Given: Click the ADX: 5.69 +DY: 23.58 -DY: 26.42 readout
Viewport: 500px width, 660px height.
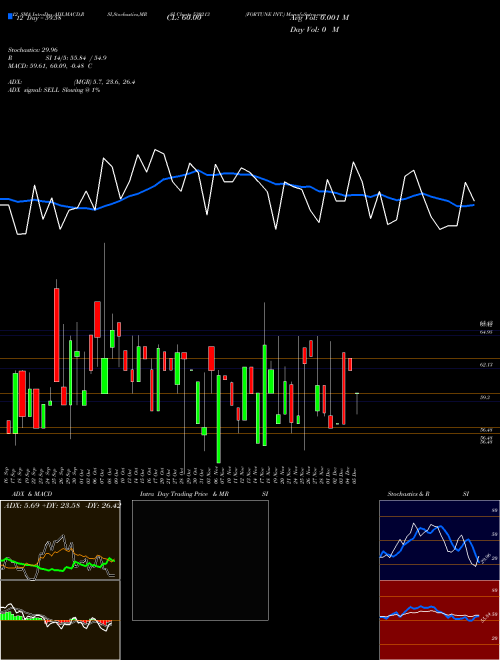Looking at the screenshot, I should [x=62, y=505].
